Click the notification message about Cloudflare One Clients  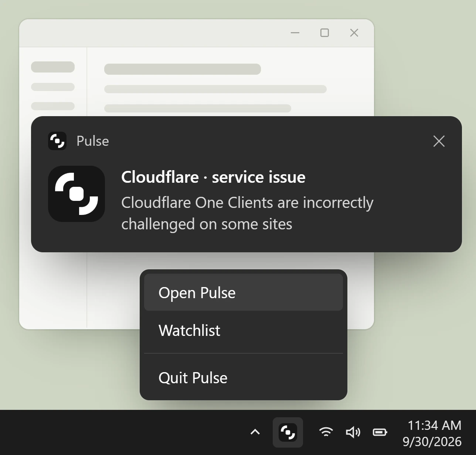[247, 213]
